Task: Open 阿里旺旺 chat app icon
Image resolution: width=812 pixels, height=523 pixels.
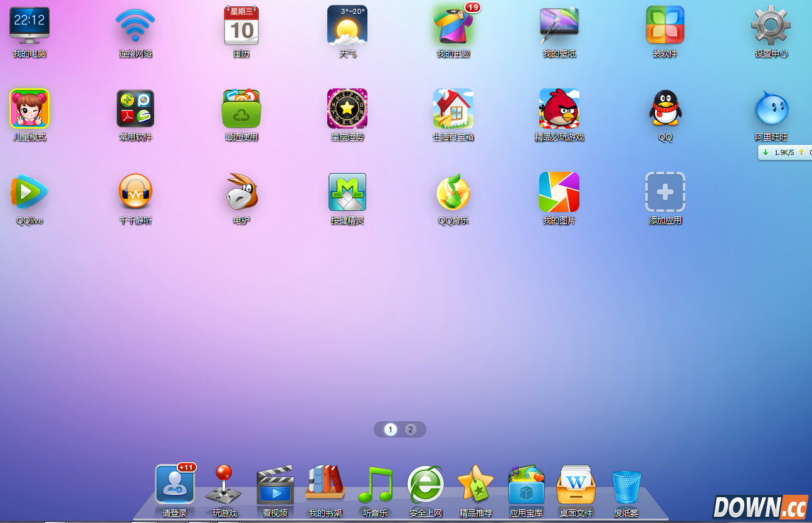Action: 771,108
